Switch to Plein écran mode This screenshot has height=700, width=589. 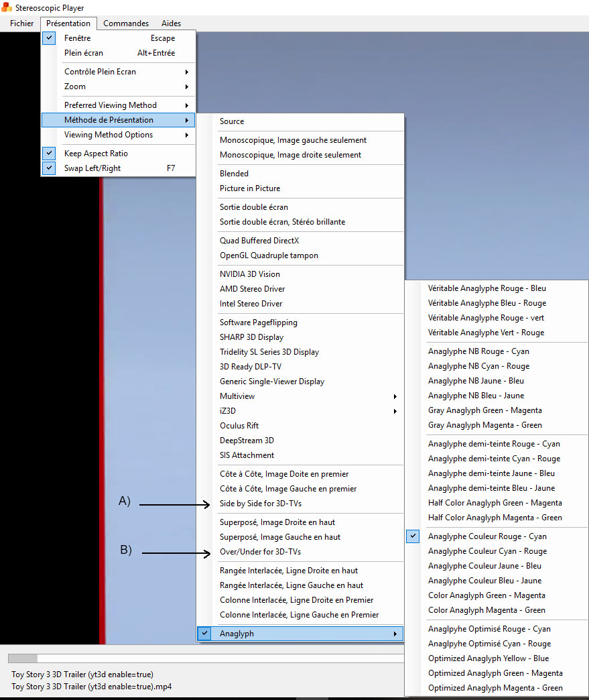point(84,53)
